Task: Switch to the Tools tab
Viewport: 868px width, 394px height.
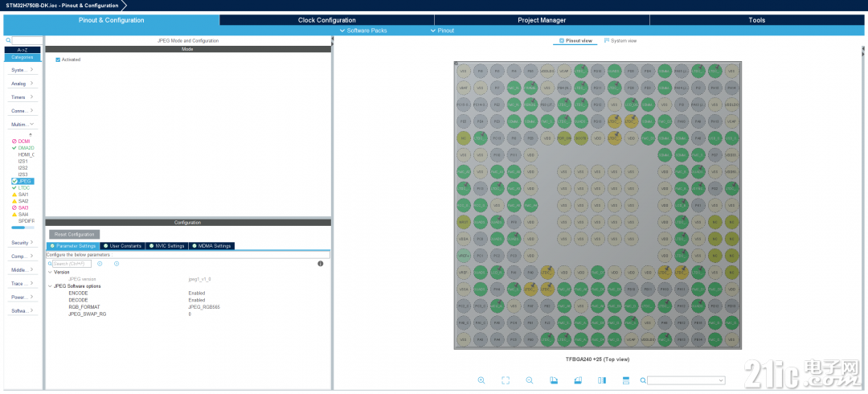Action: tap(757, 20)
